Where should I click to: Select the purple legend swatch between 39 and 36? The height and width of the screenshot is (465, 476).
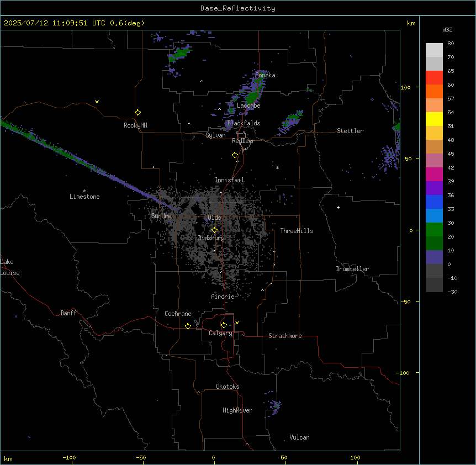click(434, 188)
